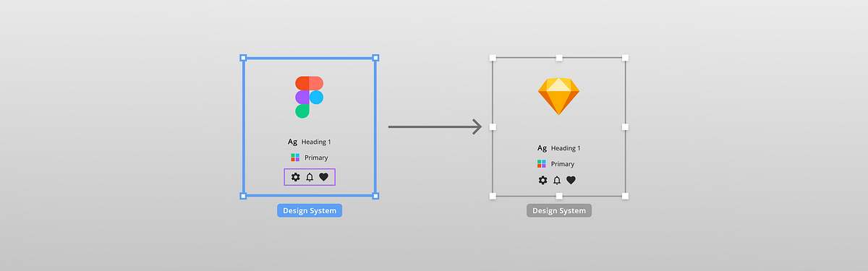
Task: Grab the top-left handle of the blue frame
Action: click(243, 57)
